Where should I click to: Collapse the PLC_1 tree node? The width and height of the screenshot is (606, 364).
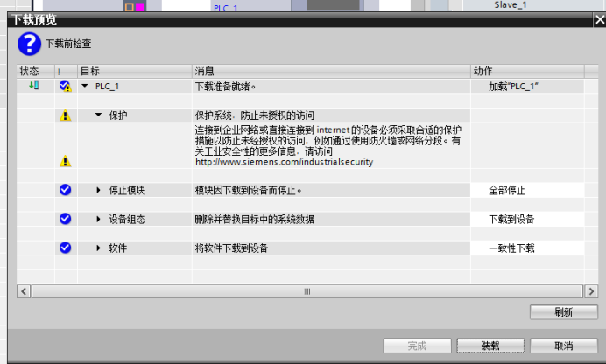(85, 86)
